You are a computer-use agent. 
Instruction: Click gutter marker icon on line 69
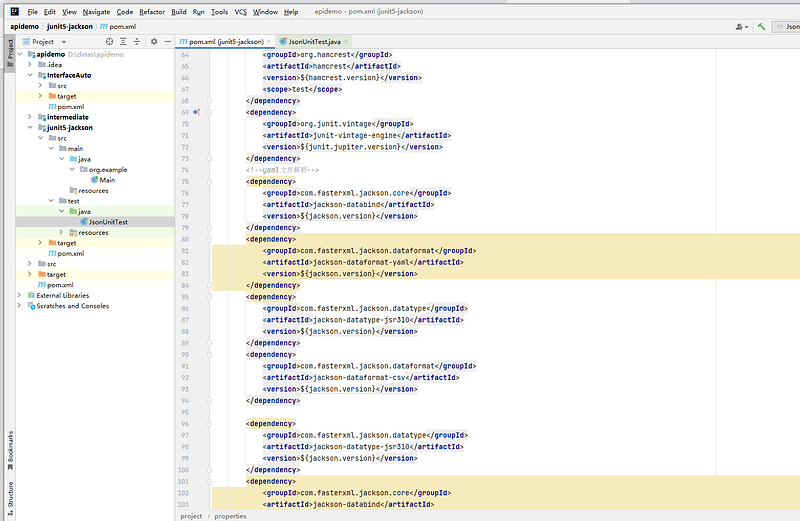point(196,112)
